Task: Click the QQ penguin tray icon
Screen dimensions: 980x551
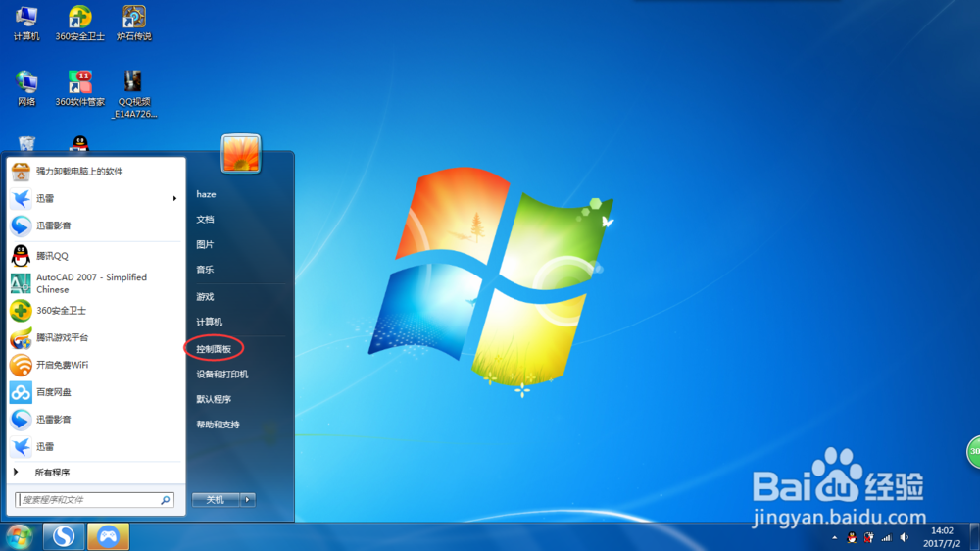Action: tap(852, 538)
